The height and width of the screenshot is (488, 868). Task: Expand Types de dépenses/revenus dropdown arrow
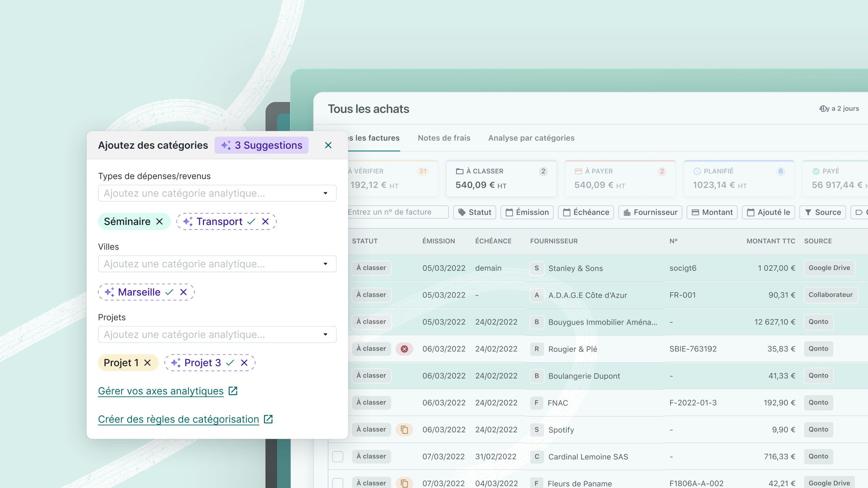point(325,193)
